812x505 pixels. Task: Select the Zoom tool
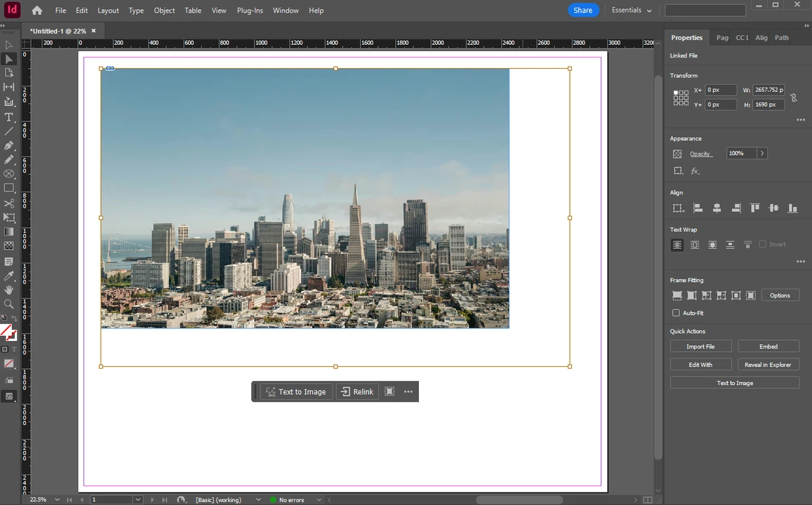pyautogui.click(x=9, y=304)
